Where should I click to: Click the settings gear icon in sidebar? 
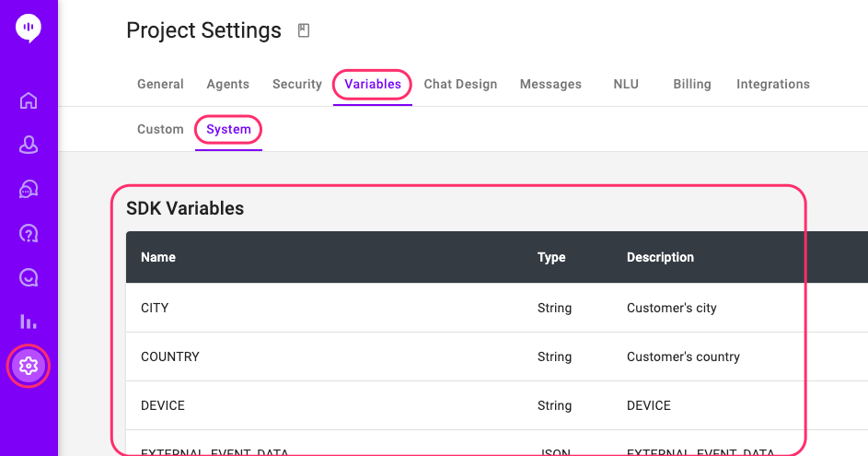[29, 366]
